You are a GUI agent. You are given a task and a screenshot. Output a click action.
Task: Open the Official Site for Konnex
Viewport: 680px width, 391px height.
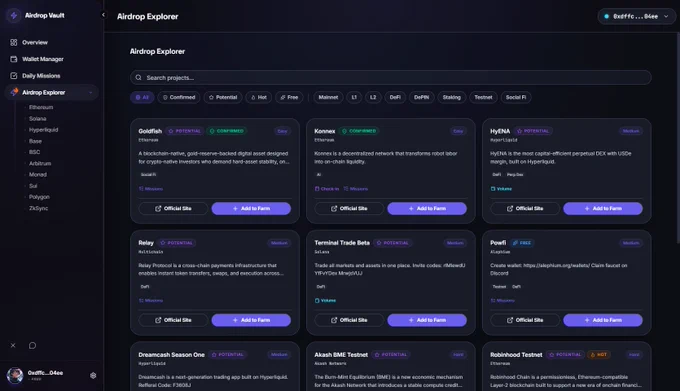pyautogui.click(x=349, y=209)
